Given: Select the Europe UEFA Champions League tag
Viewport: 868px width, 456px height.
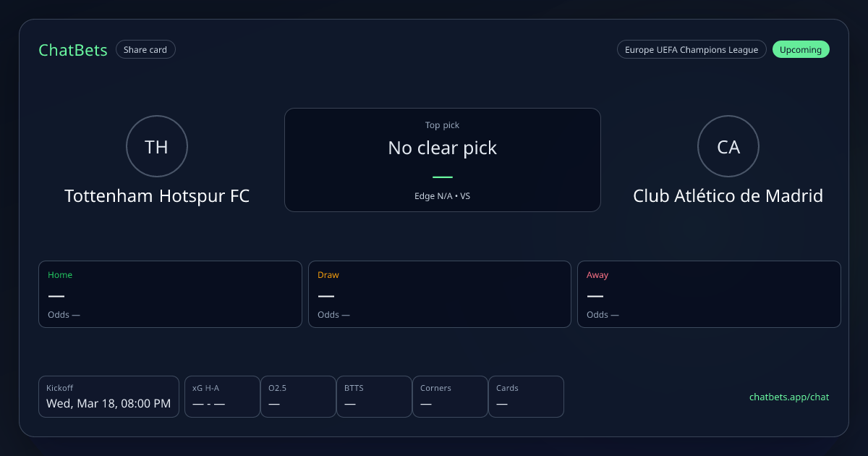Looking at the screenshot, I should (691, 50).
